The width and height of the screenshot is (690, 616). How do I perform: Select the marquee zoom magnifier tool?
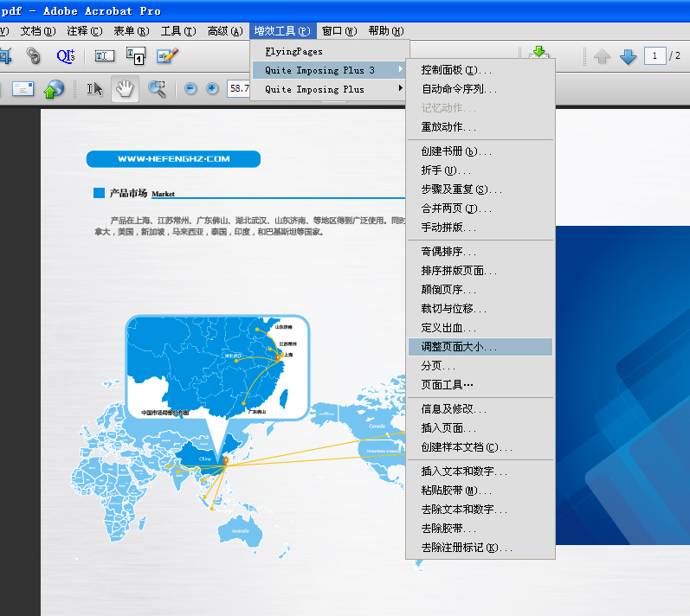click(157, 89)
